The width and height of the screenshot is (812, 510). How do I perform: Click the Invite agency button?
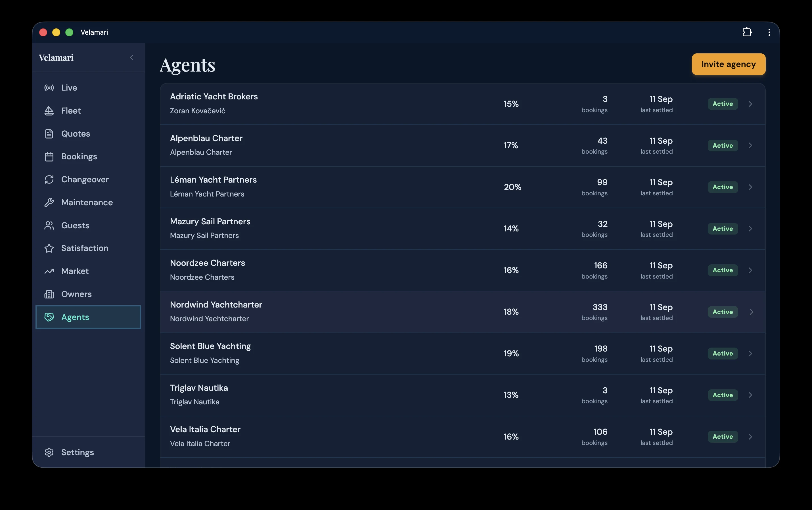pos(728,64)
